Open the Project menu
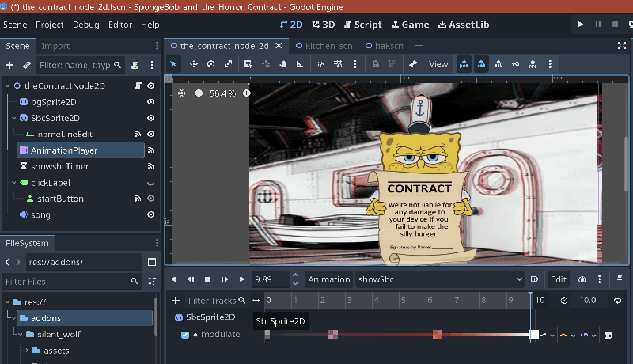Viewport: 633px width, 364px height. pos(49,25)
